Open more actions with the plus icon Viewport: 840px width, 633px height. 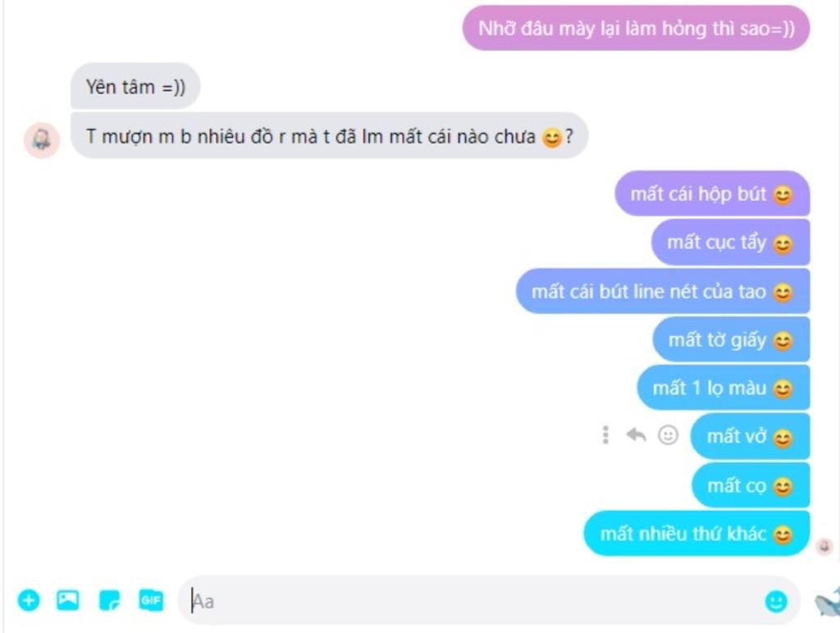click(x=29, y=600)
